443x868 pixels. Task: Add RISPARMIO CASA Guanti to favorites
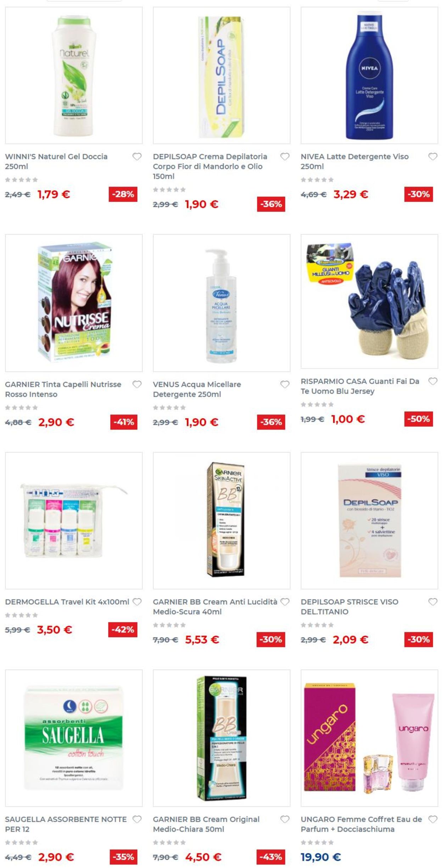point(432,381)
